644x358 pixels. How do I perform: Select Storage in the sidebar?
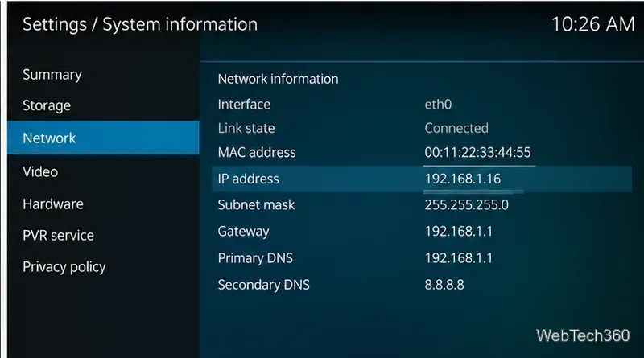47,105
